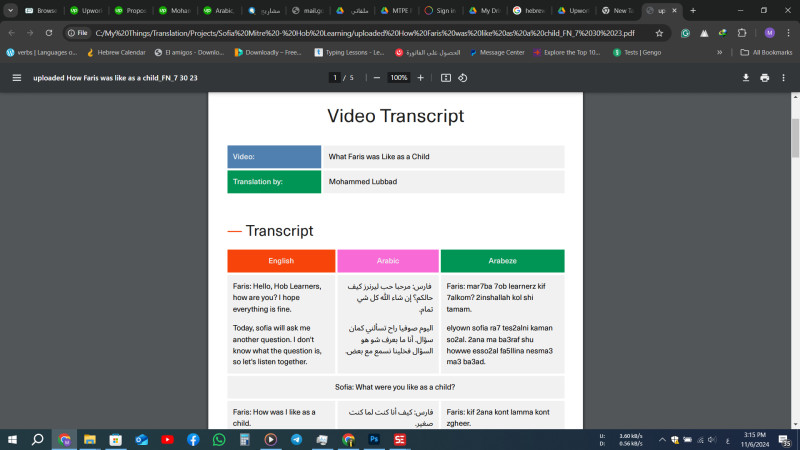Open the PDF sidebar menu icon
This screenshot has height=450, width=800.
(x=16, y=77)
